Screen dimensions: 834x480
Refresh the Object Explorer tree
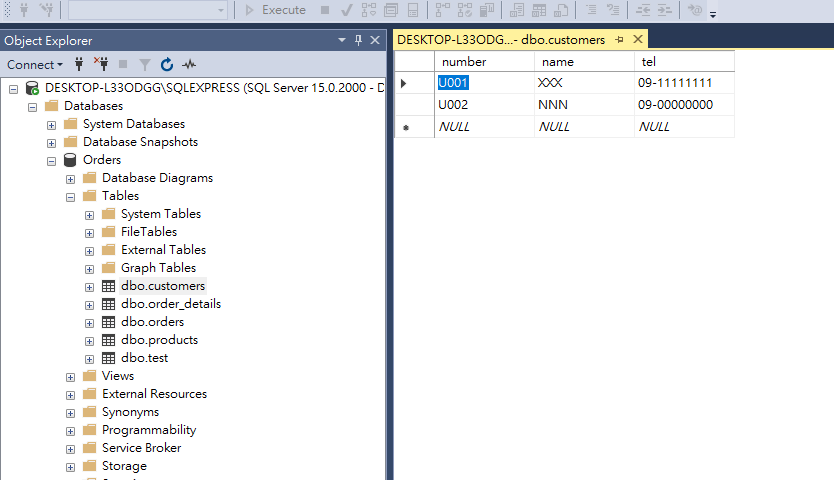click(x=166, y=64)
